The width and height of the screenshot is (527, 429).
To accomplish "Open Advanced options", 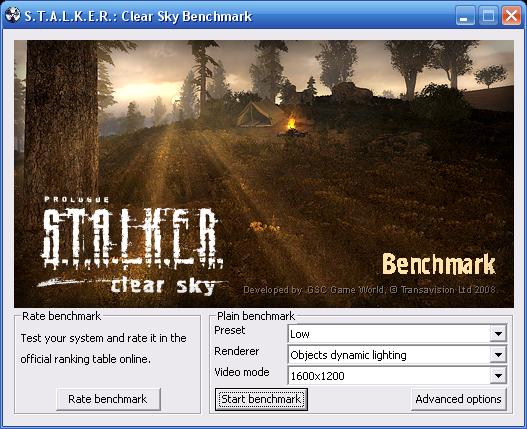I will pos(458,399).
